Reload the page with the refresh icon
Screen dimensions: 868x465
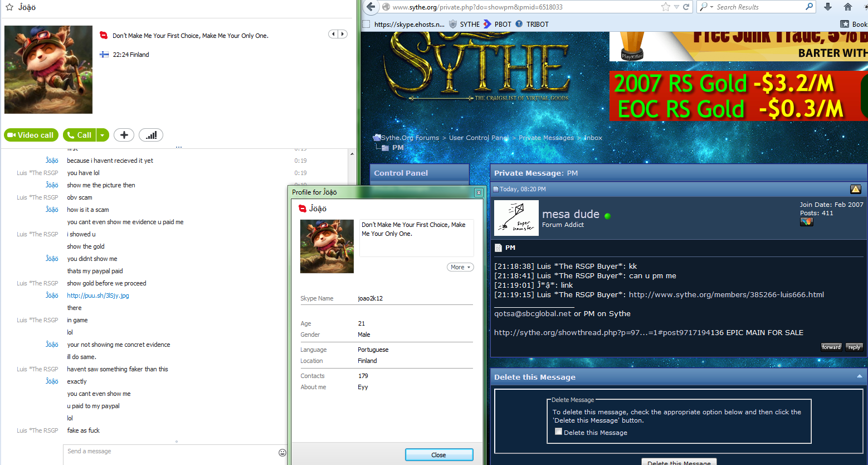coord(686,7)
